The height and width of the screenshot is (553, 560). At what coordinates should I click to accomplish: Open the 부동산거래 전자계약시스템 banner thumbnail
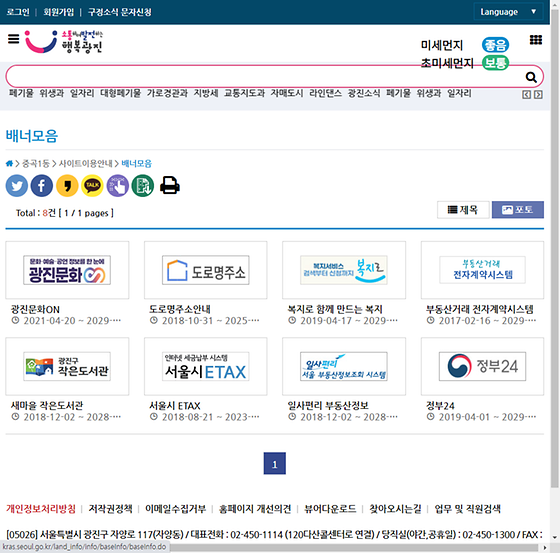pyautogui.click(x=482, y=270)
